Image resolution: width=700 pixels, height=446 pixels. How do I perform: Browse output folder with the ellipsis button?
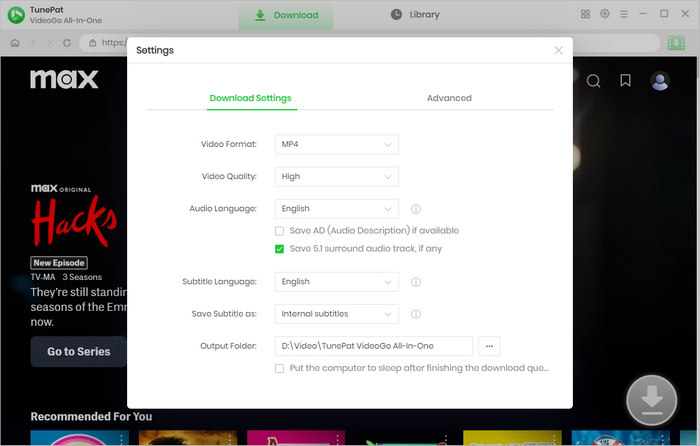[489, 346]
